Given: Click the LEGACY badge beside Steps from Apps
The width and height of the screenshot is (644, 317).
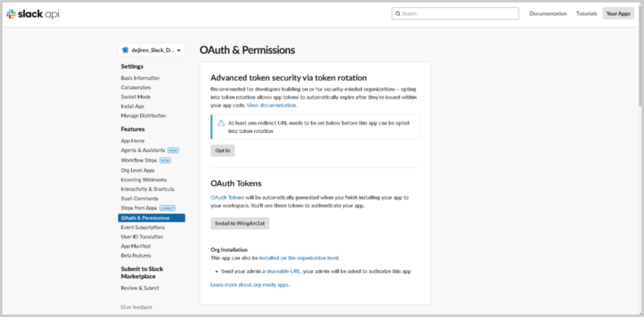Looking at the screenshot, I should tap(168, 208).
